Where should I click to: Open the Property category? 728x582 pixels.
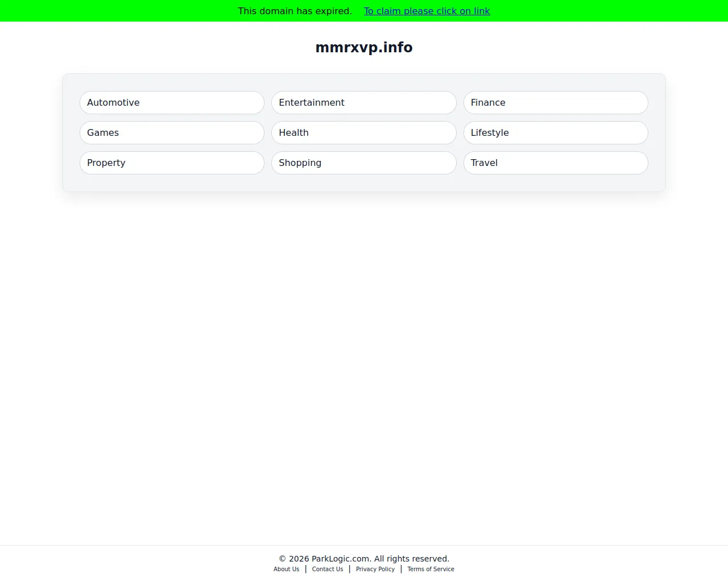coord(171,163)
